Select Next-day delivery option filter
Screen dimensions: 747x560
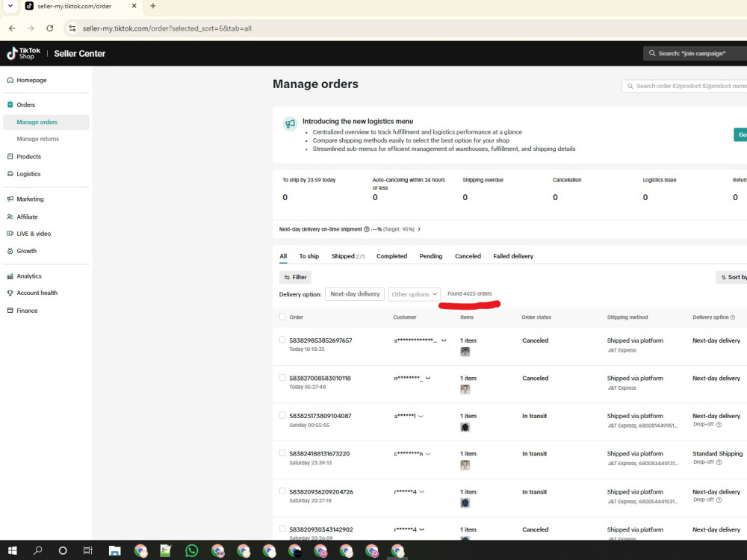tap(355, 294)
